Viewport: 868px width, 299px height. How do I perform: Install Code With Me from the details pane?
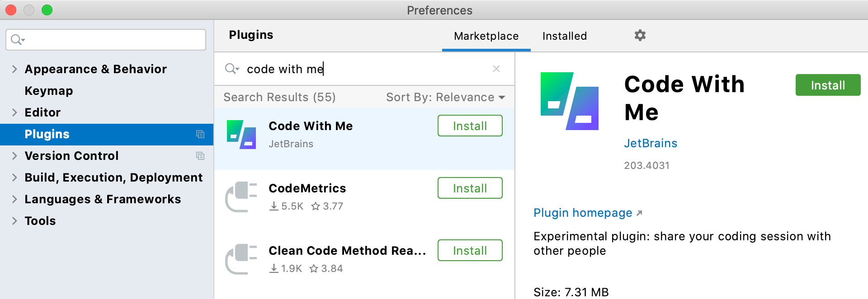point(827,85)
